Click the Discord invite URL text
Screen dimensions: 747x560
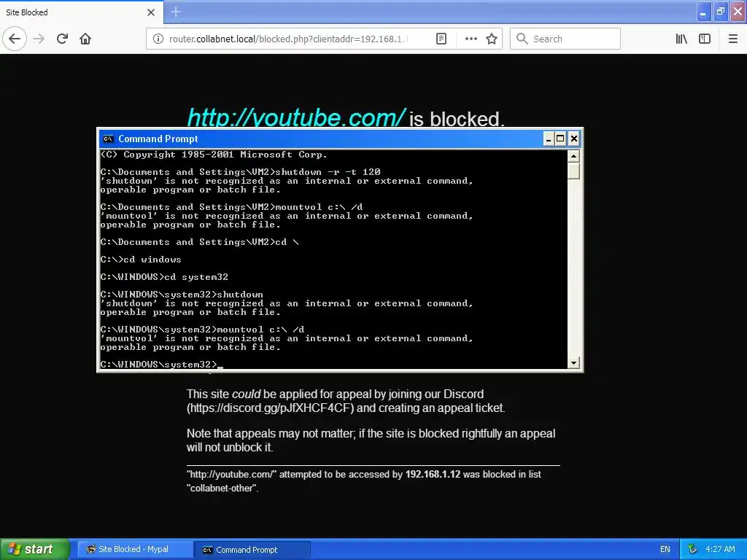point(270,408)
